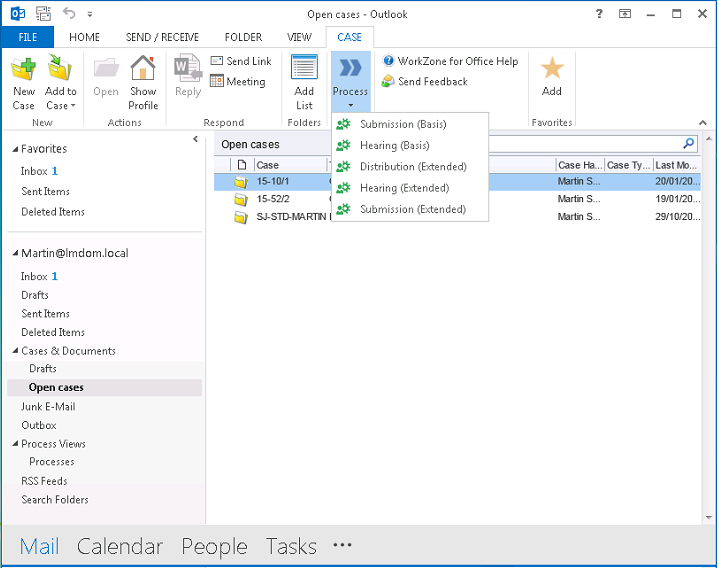Click the Show Profile house icon

point(143,70)
